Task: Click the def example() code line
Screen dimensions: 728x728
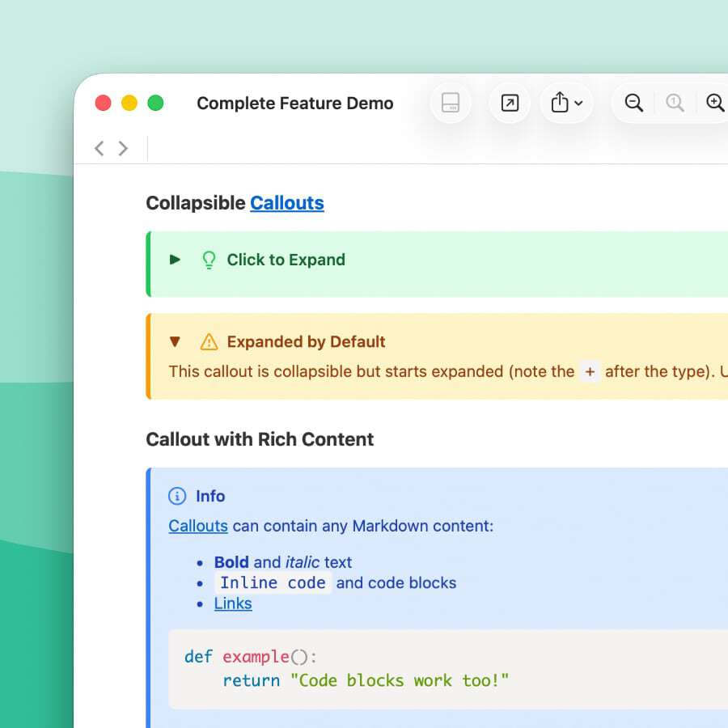Action: click(x=250, y=657)
